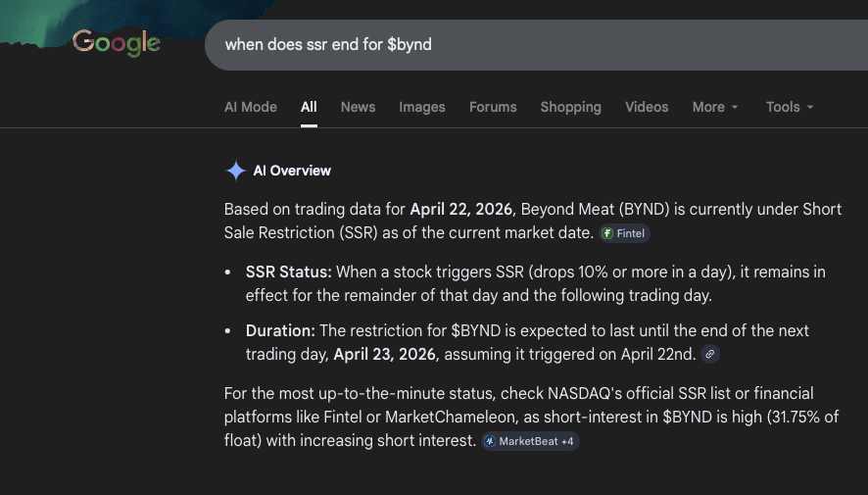Image resolution: width=868 pixels, height=495 pixels.
Task: Click the Google logo
Action: click(117, 43)
